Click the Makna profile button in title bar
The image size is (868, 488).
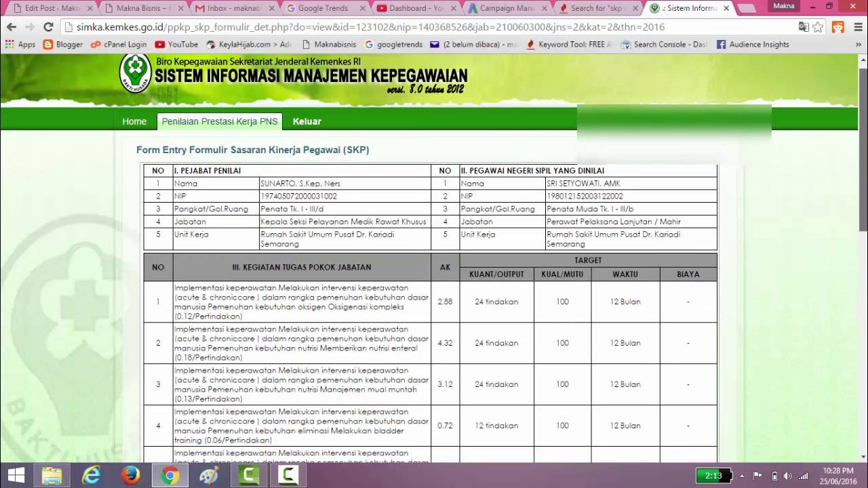[784, 5]
